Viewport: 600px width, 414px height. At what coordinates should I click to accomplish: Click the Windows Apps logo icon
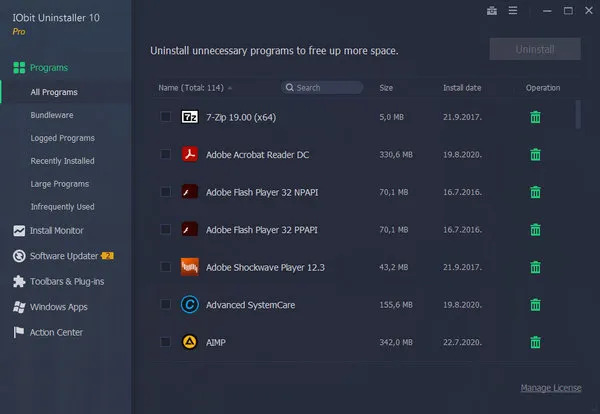point(19,307)
